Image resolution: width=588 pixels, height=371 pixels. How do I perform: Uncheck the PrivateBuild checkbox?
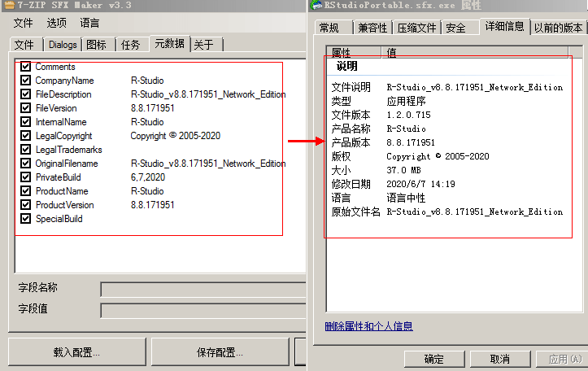coord(26,177)
